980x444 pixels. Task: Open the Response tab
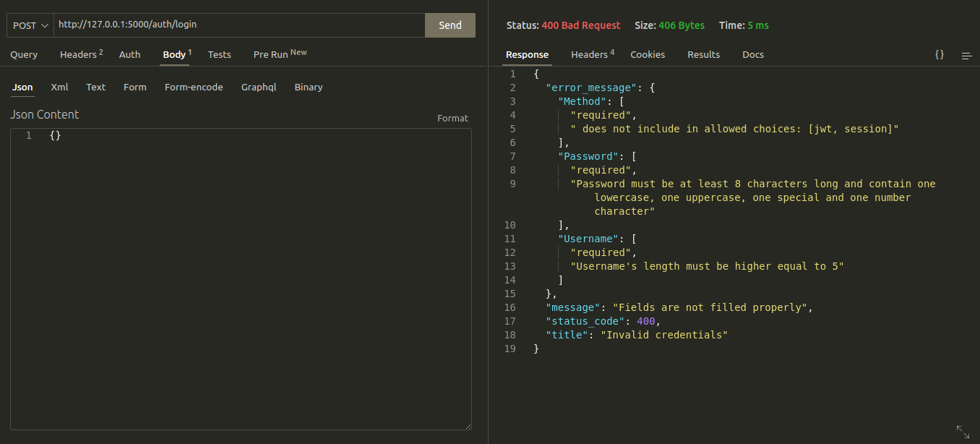(x=527, y=55)
